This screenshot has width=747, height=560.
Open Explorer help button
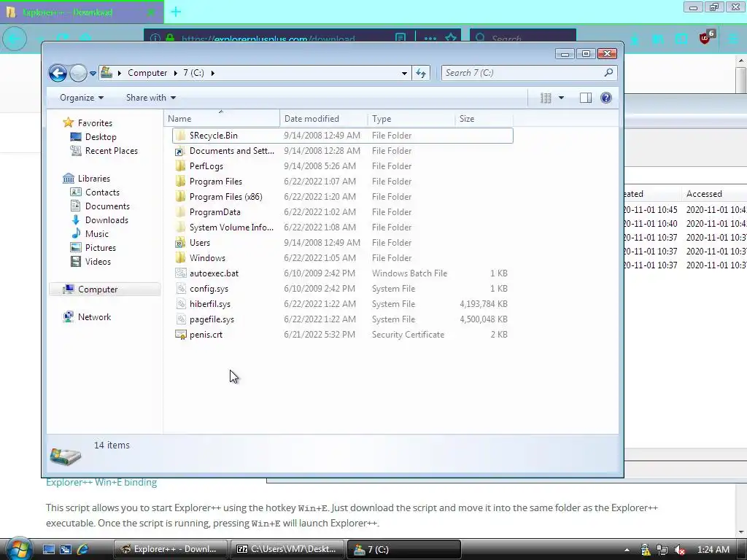point(606,98)
